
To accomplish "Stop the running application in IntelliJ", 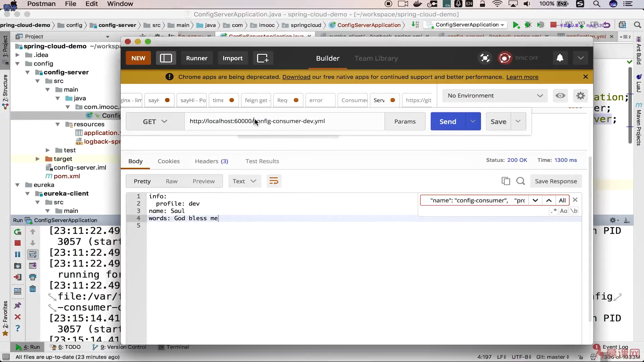I will pos(18,243).
